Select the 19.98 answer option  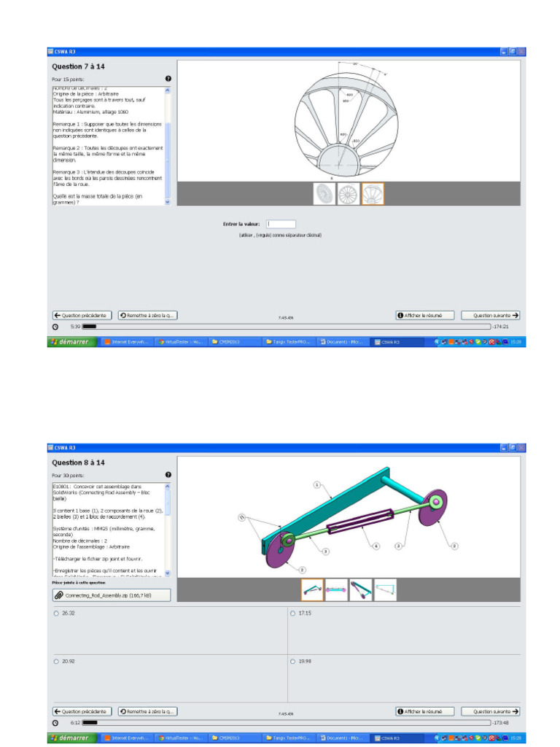pyautogui.click(x=292, y=662)
